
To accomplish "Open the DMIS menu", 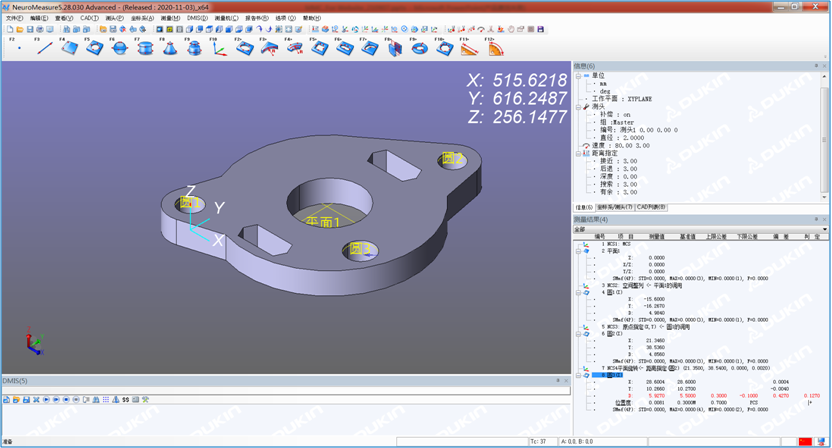I will (x=197, y=18).
